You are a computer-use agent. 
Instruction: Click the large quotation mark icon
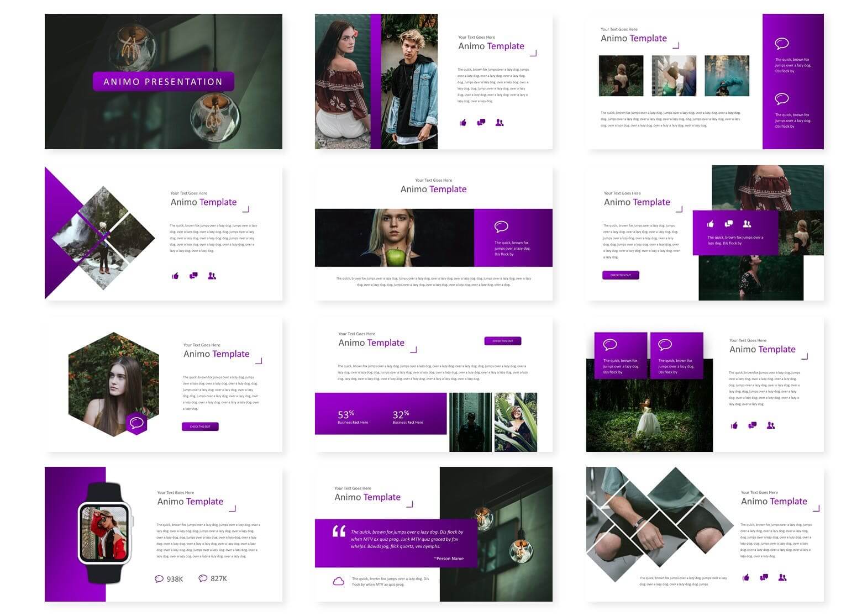tap(339, 531)
